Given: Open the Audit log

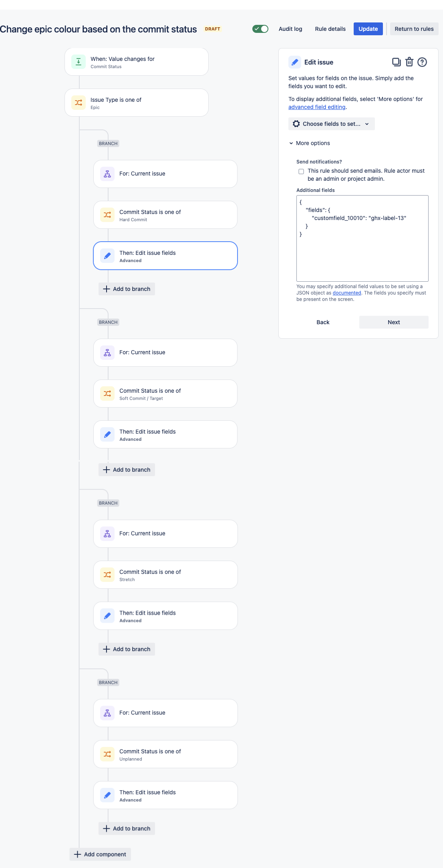Looking at the screenshot, I should (290, 28).
